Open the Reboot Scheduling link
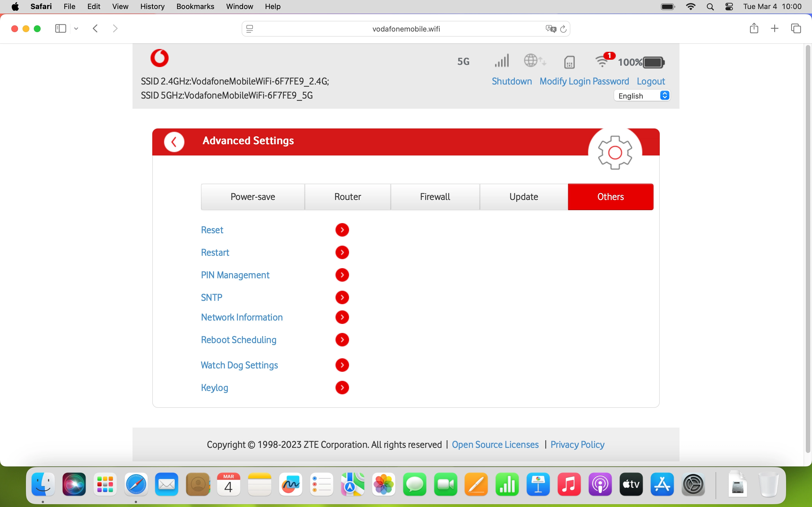This screenshot has height=507, width=812. pos(239,340)
